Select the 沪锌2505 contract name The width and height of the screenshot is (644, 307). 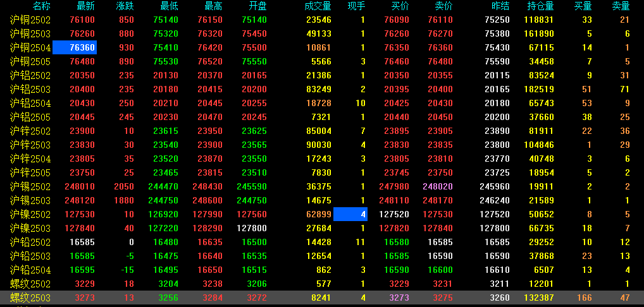tap(30, 172)
